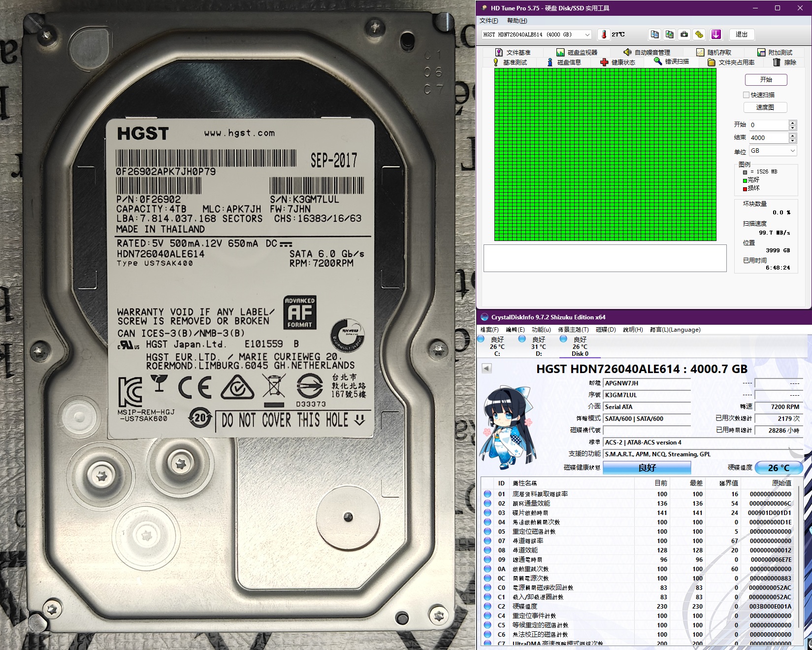Open the 帮助(H) menu in HD Tune
The width and height of the screenshot is (812, 650).
coord(517,21)
